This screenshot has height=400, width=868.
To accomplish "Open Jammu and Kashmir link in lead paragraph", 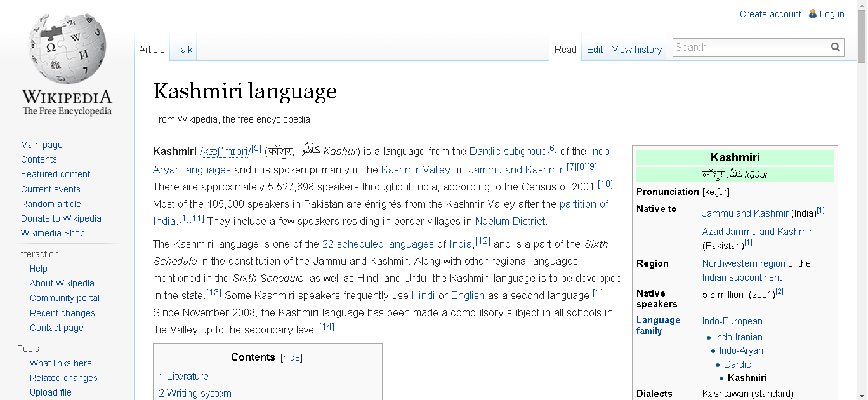I will [x=516, y=170].
